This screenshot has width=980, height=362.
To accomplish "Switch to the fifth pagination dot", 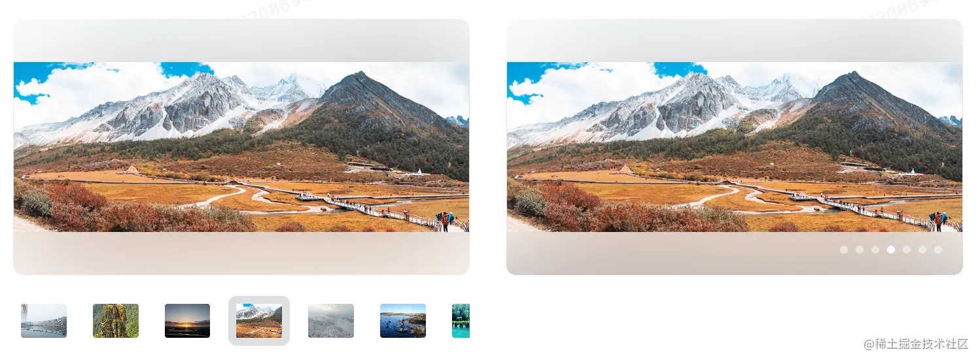I will [907, 250].
